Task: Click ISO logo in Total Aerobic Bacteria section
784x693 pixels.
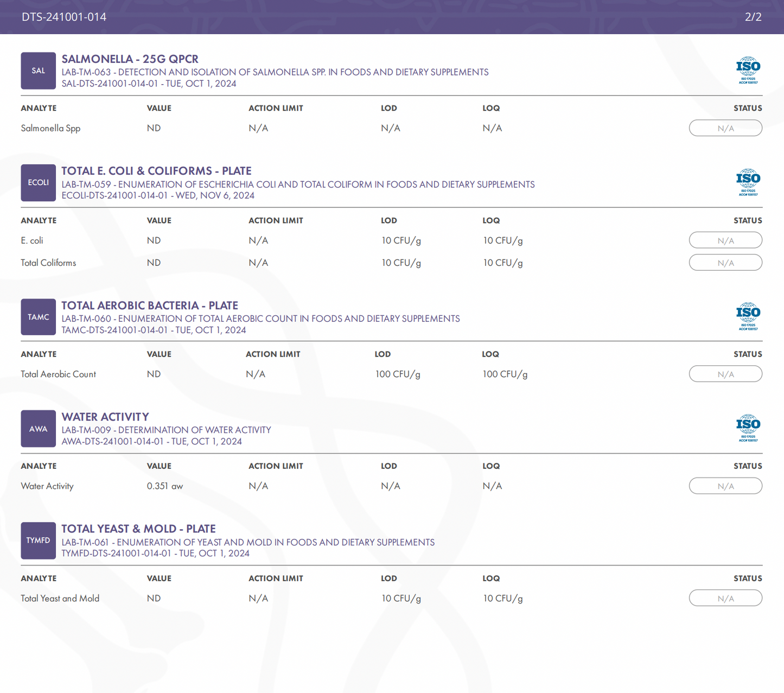Action: (x=748, y=316)
